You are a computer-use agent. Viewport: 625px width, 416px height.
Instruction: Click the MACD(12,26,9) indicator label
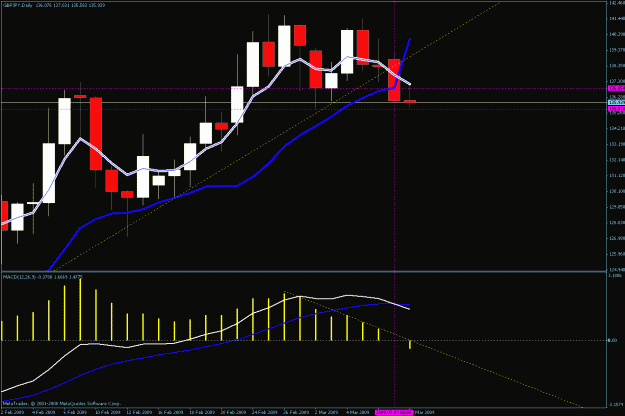20,277
